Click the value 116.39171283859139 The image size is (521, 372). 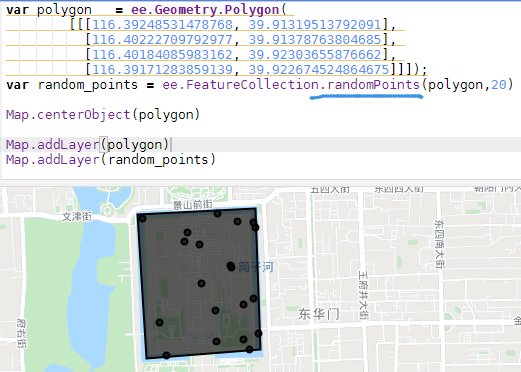tap(162, 70)
